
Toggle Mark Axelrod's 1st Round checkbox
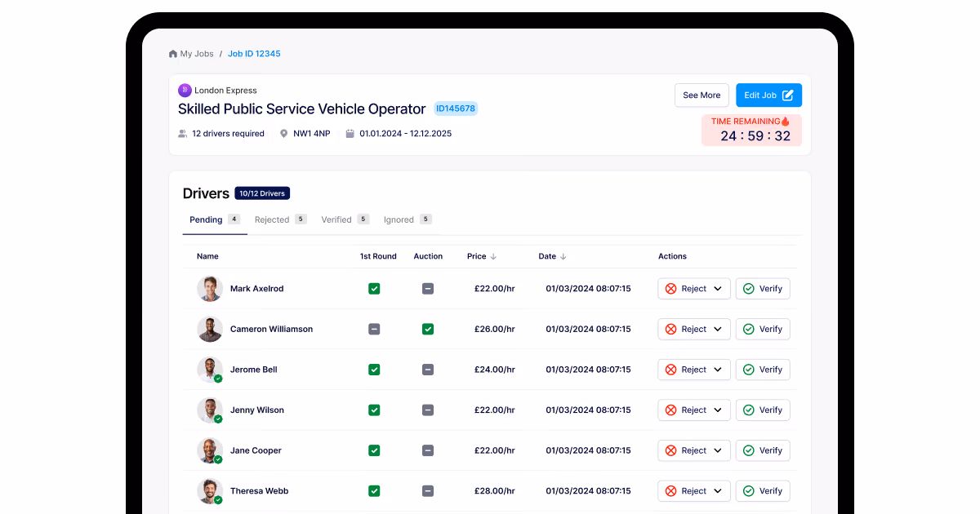coord(374,289)
